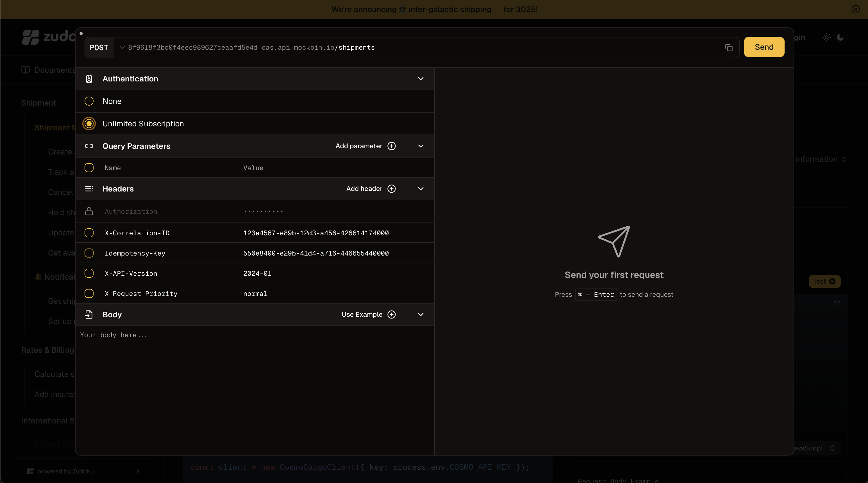Select the None authentication option
Screen dimensions: 868x483
[89, 101]
